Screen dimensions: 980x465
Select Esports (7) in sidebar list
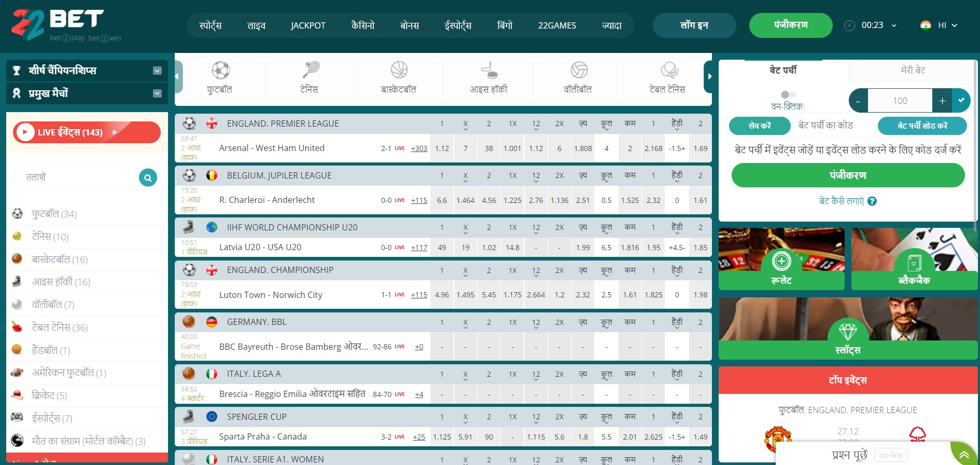tap(87, 418)
